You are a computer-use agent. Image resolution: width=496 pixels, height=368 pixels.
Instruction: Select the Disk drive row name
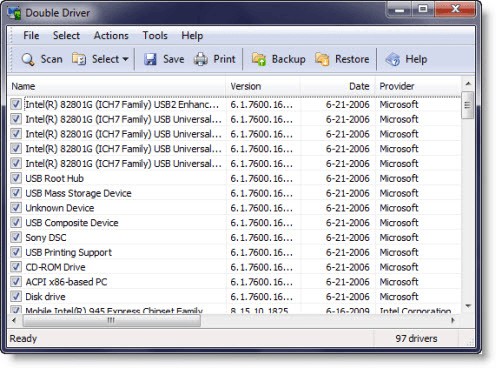click(x=45, y=297)
